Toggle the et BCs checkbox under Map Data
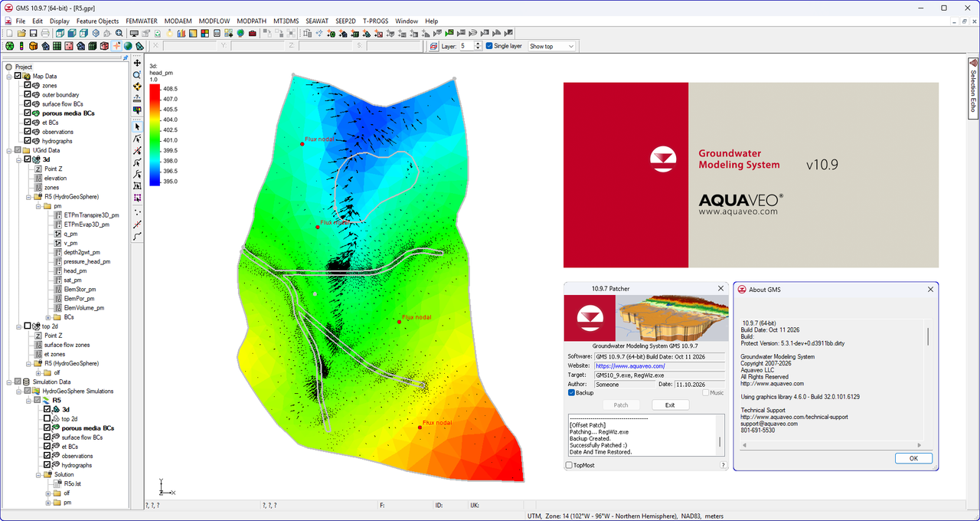This screenshot has width=980, height=521. click(28, 123)
